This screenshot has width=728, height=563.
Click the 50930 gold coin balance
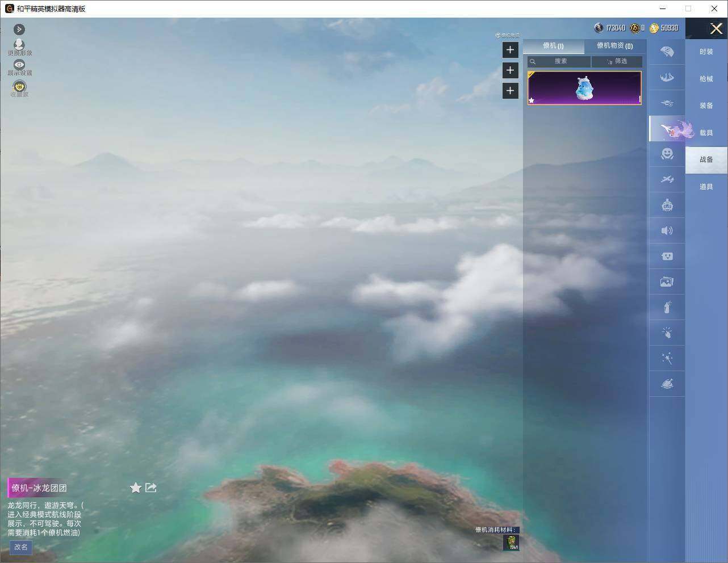(664, 28)
